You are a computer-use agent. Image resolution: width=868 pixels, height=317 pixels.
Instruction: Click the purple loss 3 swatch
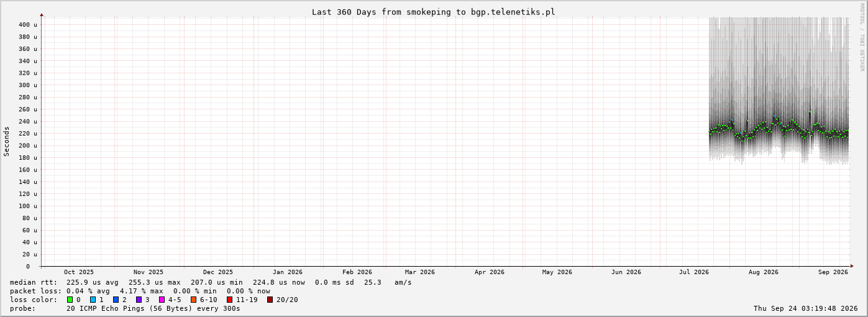pyautogui.click(x=139, y=300)
